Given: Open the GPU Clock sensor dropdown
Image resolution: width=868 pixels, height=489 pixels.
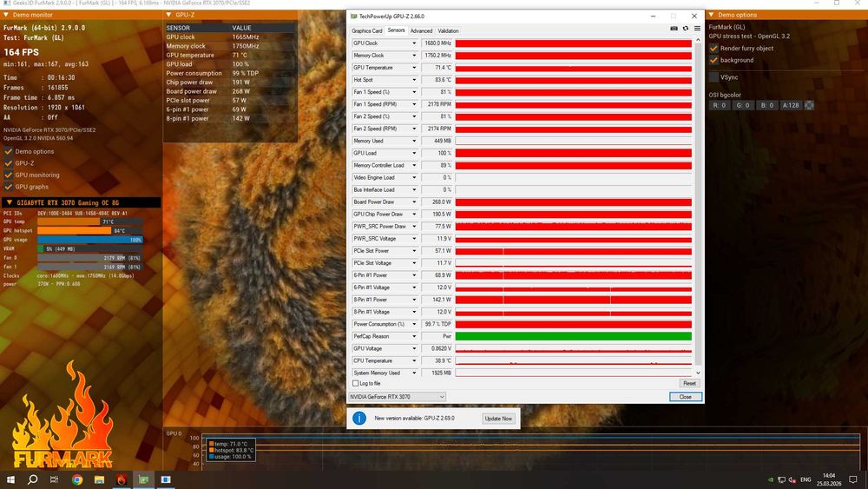Looking at the screenshot, I should pos(413,43).
